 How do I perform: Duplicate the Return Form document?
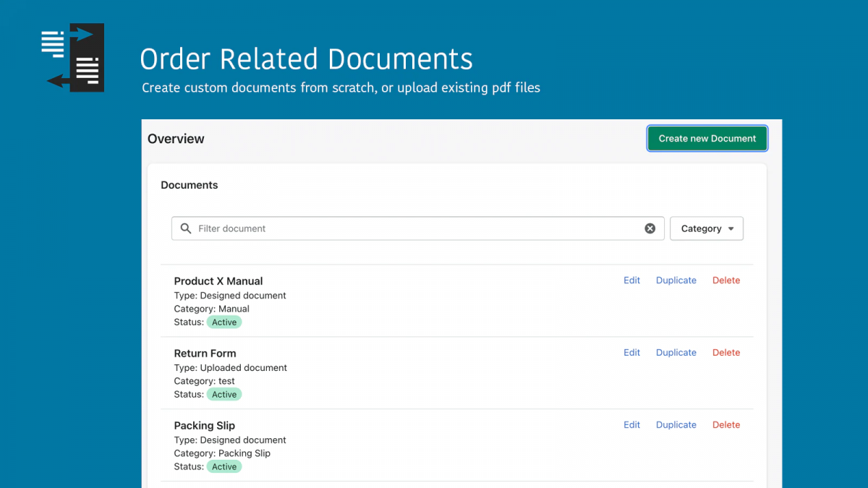coord(676,353)
